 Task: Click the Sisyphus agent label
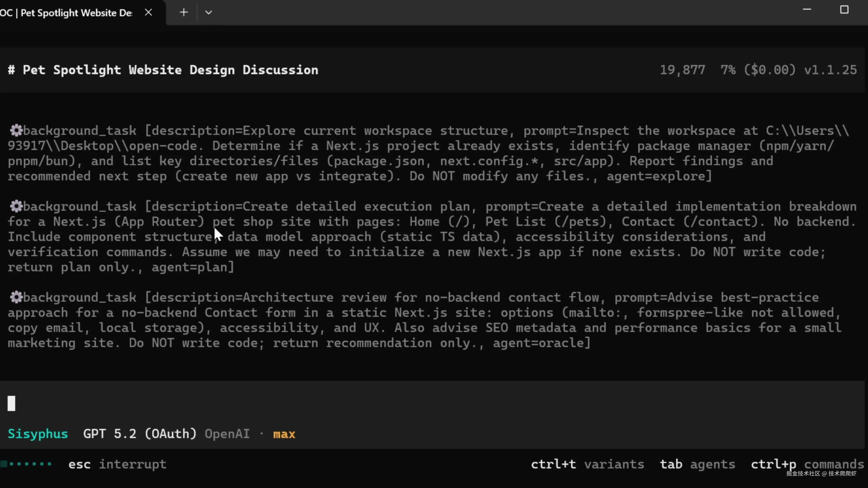click(x=38, y=434)
